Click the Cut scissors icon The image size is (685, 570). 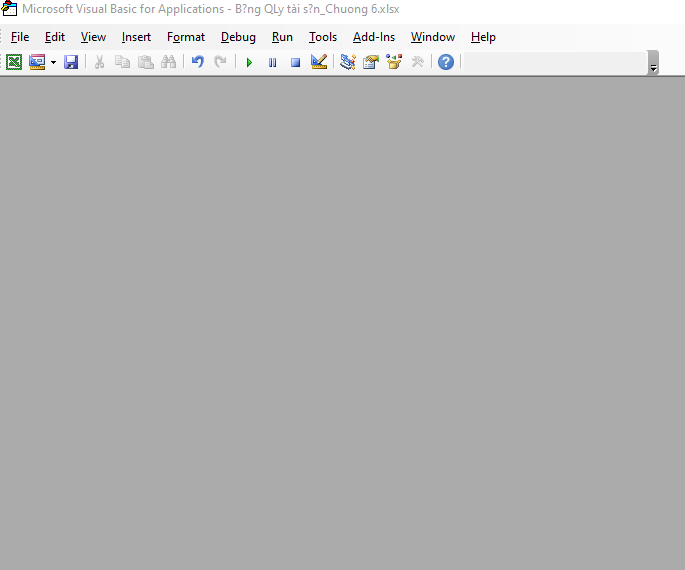99,62
